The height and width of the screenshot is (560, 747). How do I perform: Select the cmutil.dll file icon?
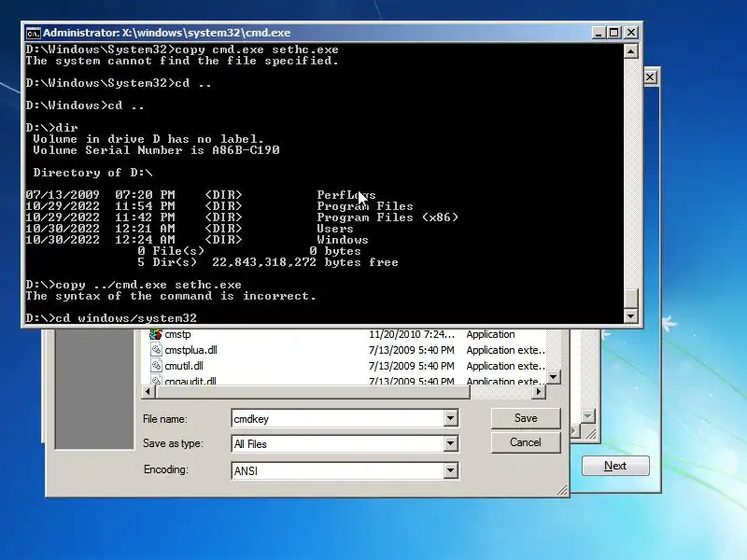(x=156, y=366)
